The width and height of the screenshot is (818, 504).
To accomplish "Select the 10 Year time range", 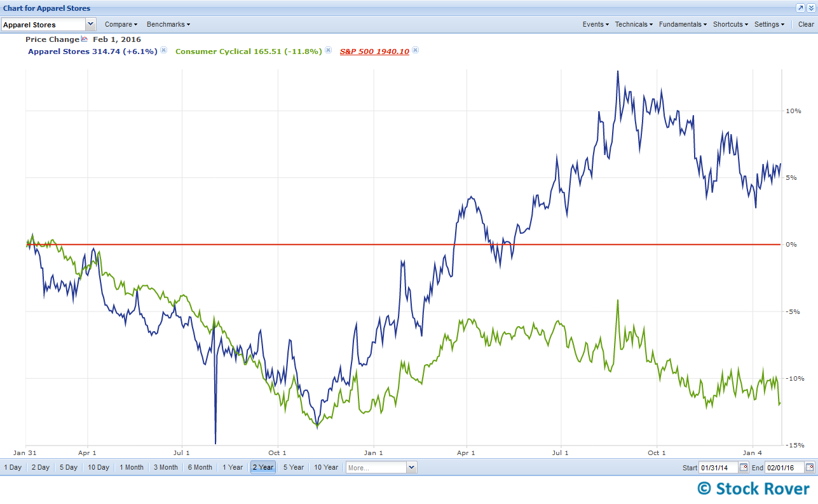I will (326, 467).
